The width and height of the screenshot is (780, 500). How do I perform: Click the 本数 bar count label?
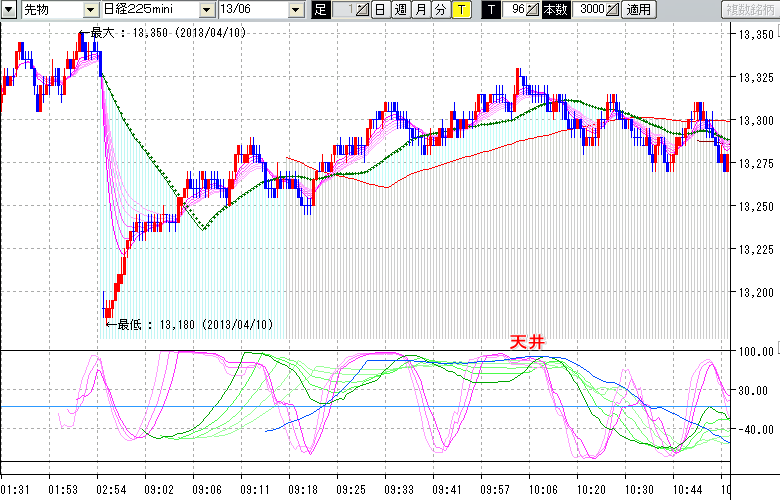(x=553, y=10)
